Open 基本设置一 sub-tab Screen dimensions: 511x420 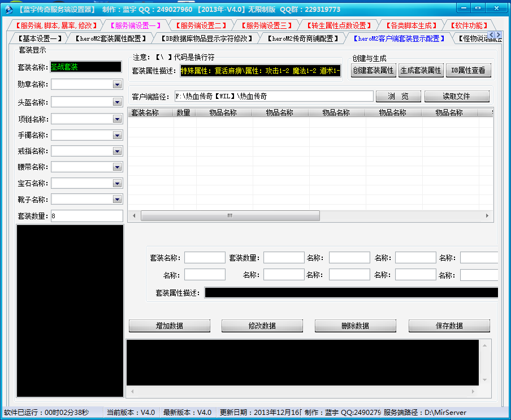[40, 38]
